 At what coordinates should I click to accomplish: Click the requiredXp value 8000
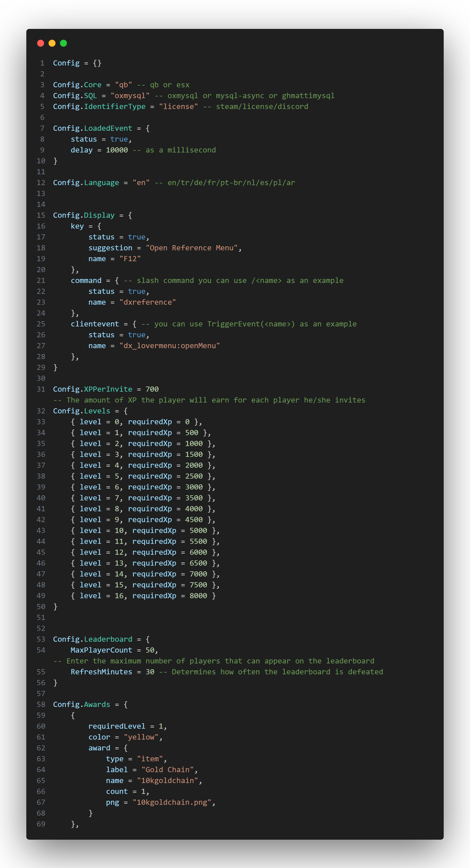click(198, 596)
